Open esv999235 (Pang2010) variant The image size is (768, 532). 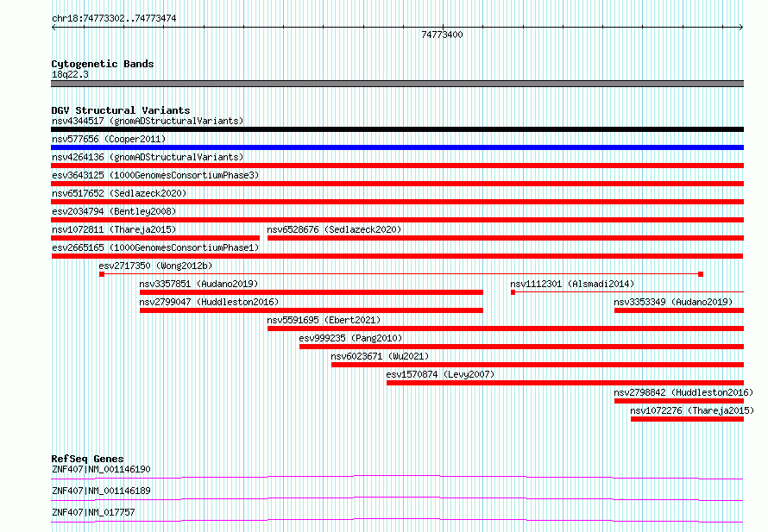click(350, 338)
